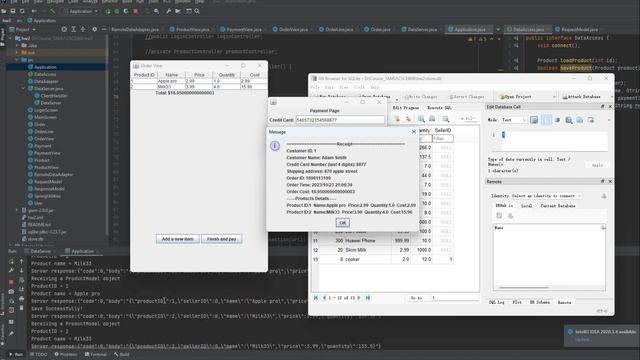
Task: Open File menu in DB Browser for SQLite
Action: pos(315,87)
